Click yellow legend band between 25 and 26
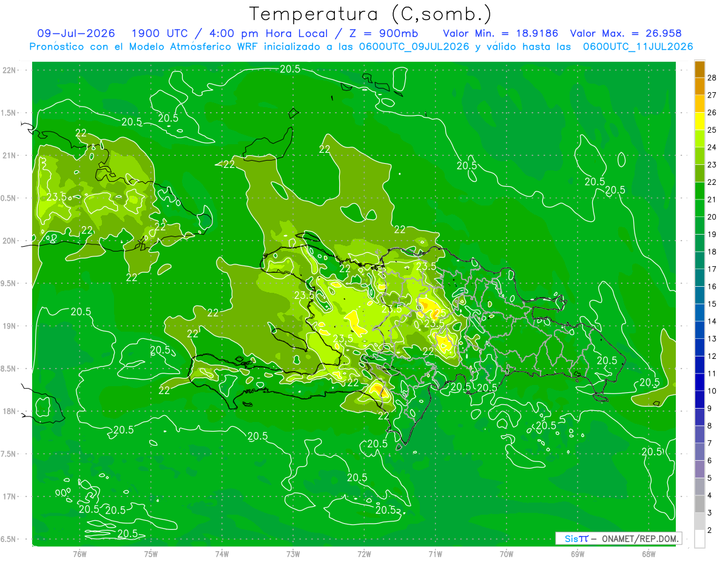 tap(699, 121)
